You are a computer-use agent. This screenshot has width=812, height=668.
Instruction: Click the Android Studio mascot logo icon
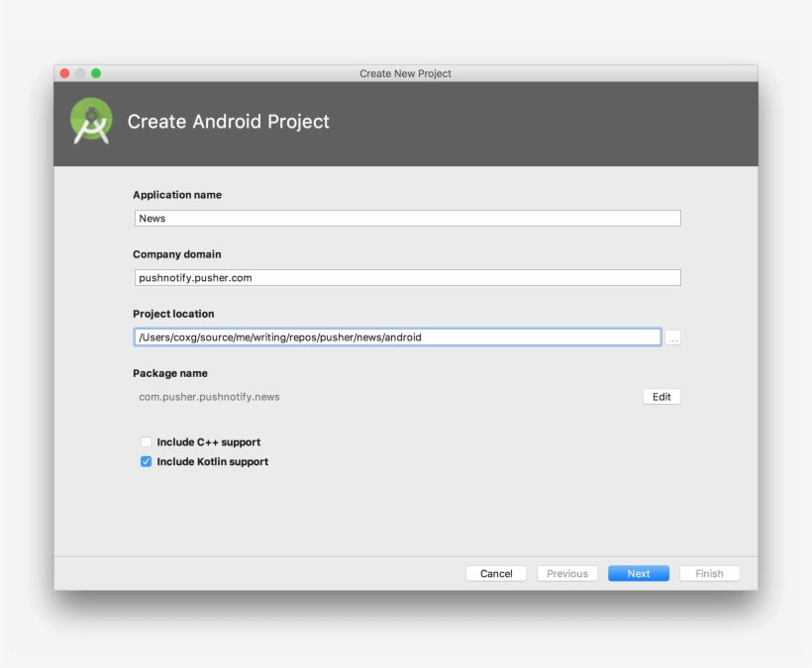90,122
